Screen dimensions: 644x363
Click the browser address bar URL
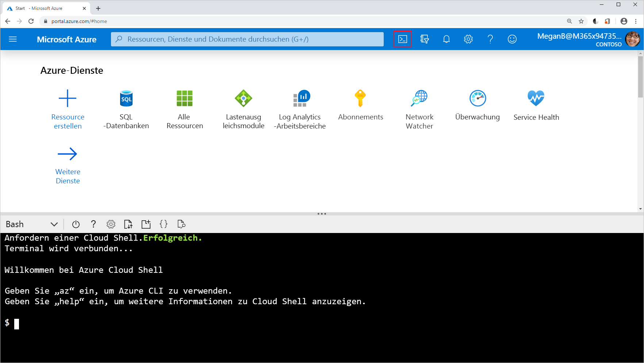pyautogui.click(x=79, y=21)
